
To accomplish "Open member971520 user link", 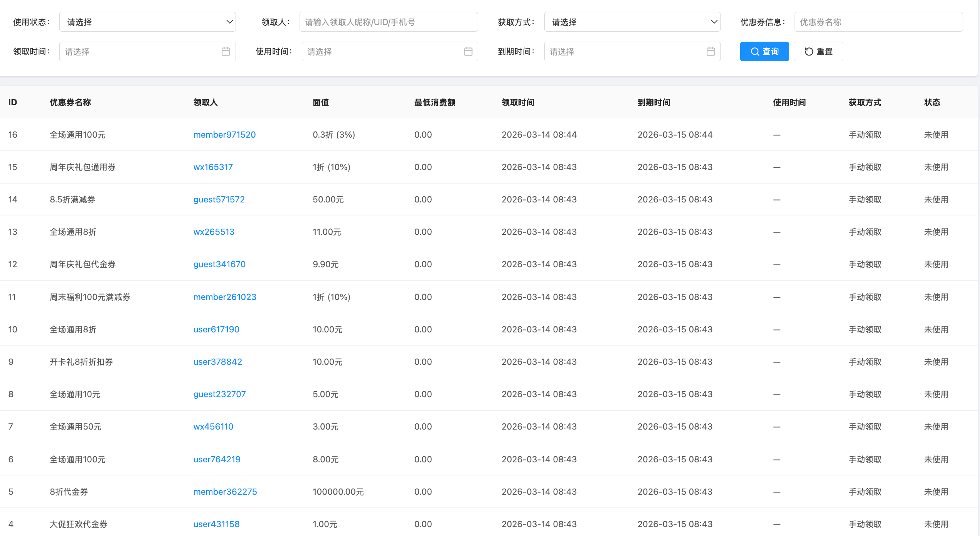I will (224, 135).
